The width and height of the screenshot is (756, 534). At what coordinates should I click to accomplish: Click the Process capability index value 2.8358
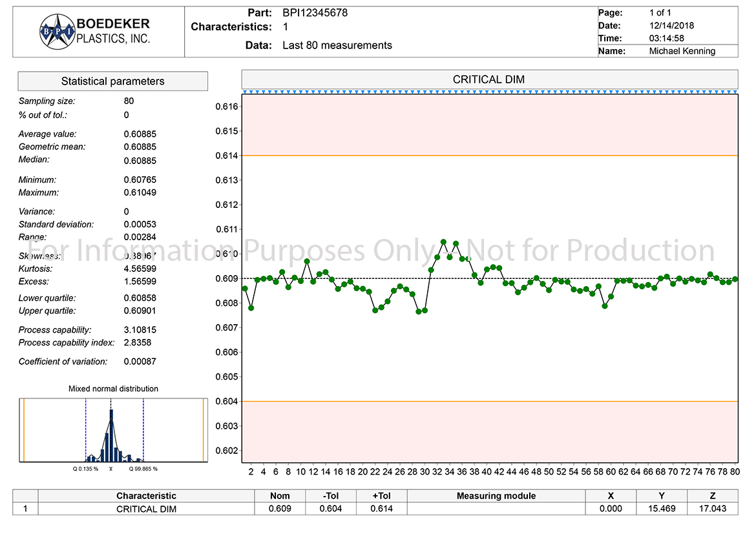coord(138,343)
